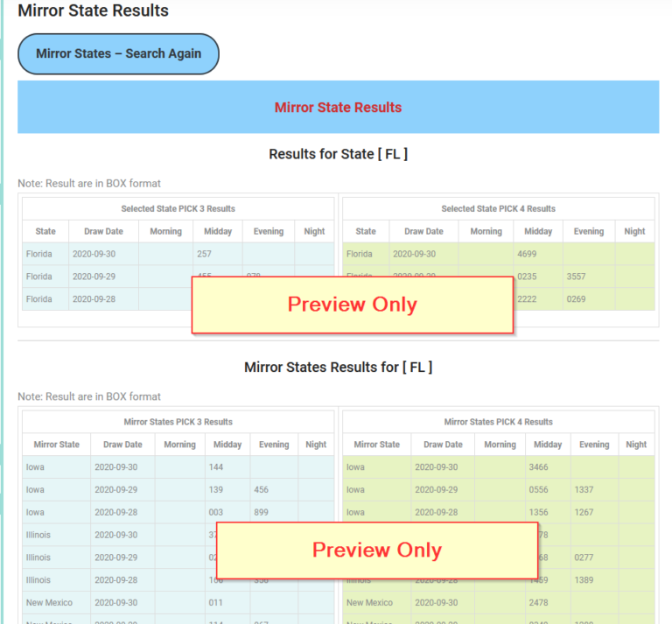The width and height of the screenshot is (672, 624).
Task: Click Florida PICK 4 evening value 3557
Action: [x=576, y=277]
